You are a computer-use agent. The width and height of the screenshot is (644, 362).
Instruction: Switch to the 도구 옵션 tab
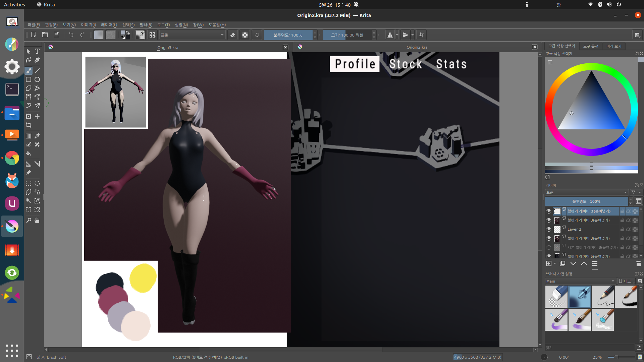[x=590, y=46]
